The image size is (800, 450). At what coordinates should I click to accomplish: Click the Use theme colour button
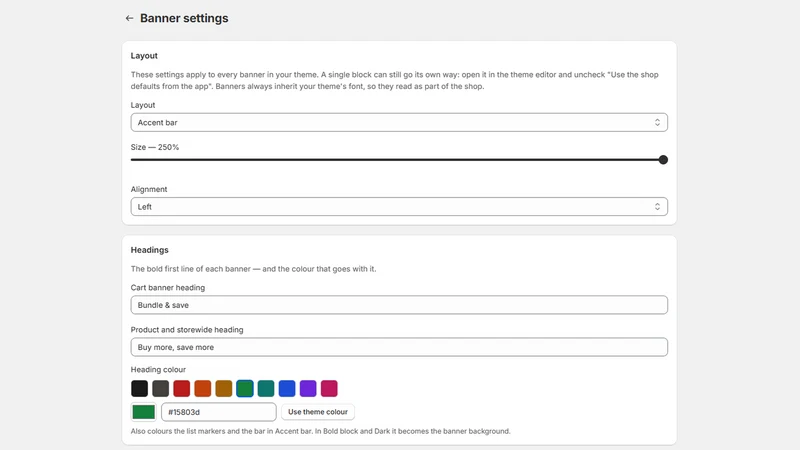[318, 412]
